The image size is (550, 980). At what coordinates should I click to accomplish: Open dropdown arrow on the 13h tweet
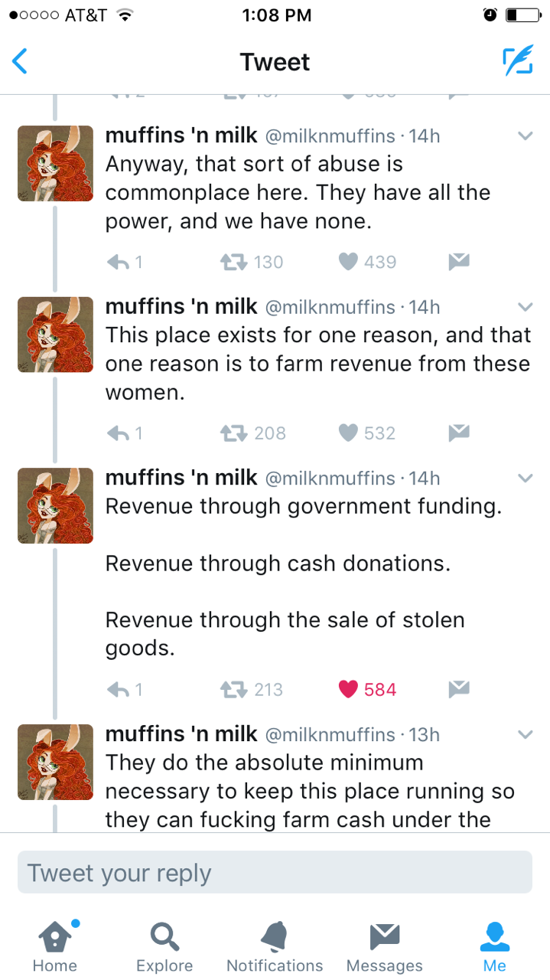525,734
